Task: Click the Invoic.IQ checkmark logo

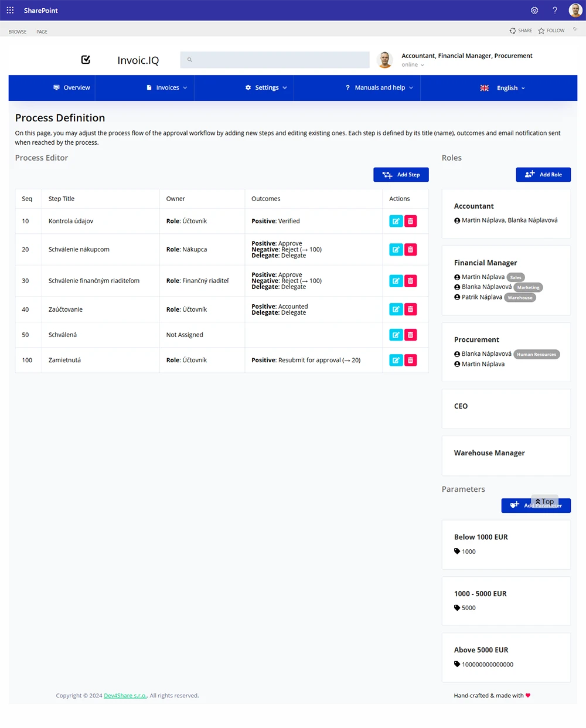Action: pyautogui.click(x=86, y=60)
